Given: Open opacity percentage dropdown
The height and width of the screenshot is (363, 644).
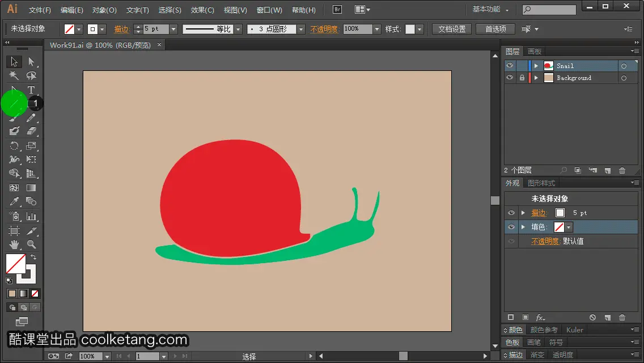Looking at the screenshot, I should [x=377, y=29].
